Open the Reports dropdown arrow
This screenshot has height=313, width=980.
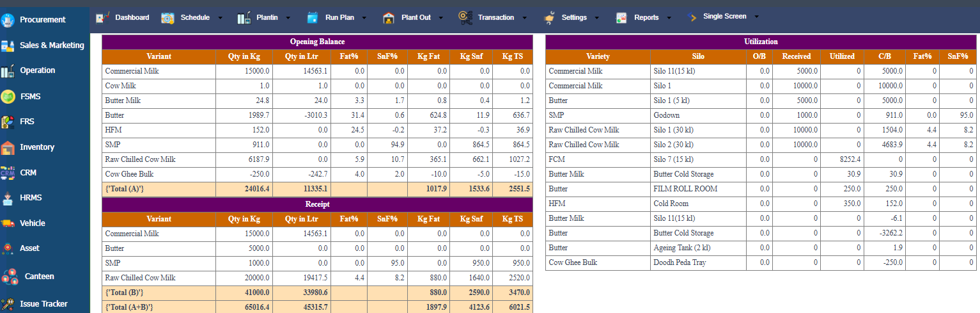(x=669, y=18)
